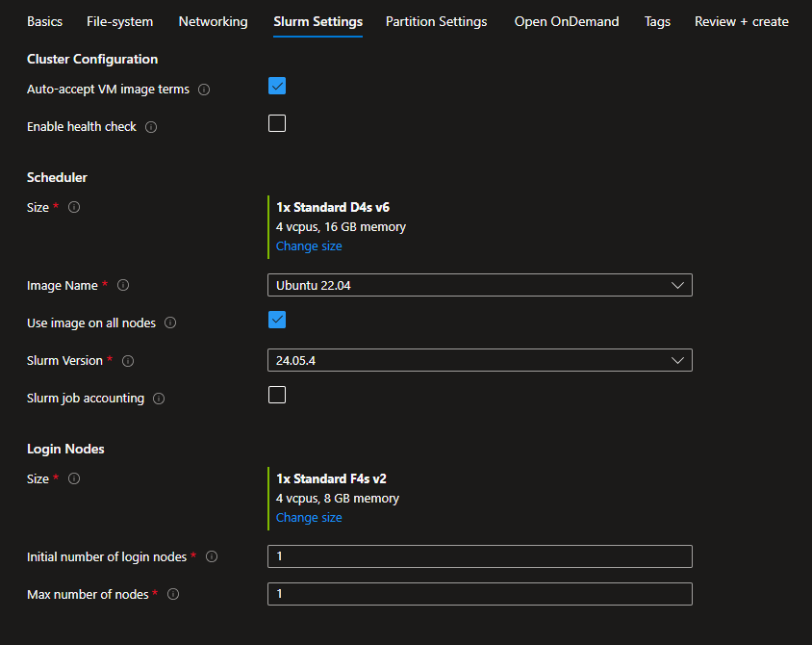
Task: Click the Max number of nodes field
Action: pos(479,594)
